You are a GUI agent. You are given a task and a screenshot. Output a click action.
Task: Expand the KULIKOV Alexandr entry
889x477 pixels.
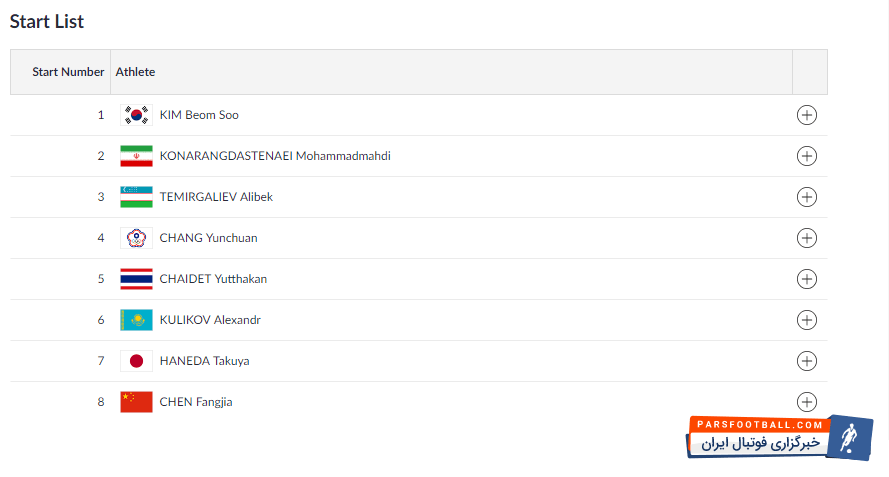tap(806, 320)
